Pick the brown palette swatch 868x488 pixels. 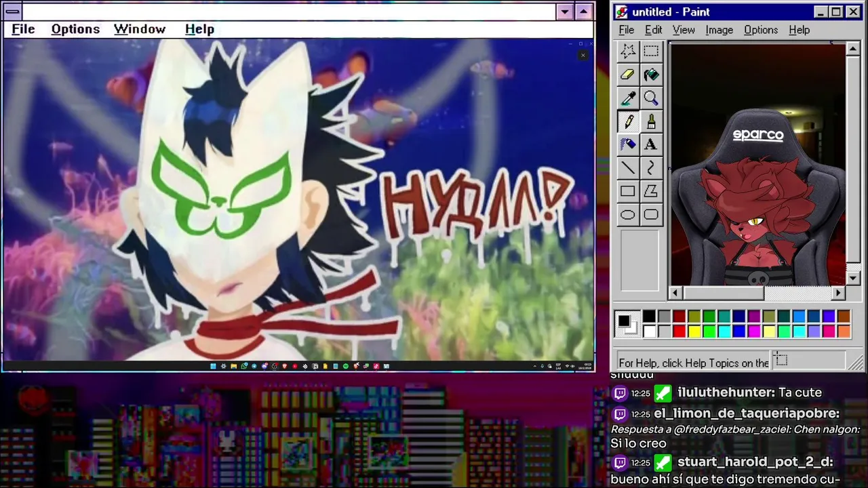coord(844,317)
